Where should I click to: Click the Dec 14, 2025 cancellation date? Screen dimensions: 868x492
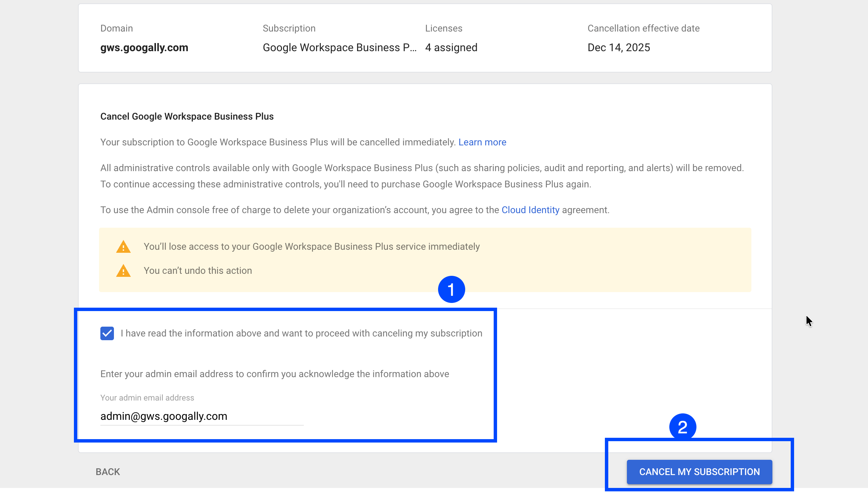tap(618, 47)
